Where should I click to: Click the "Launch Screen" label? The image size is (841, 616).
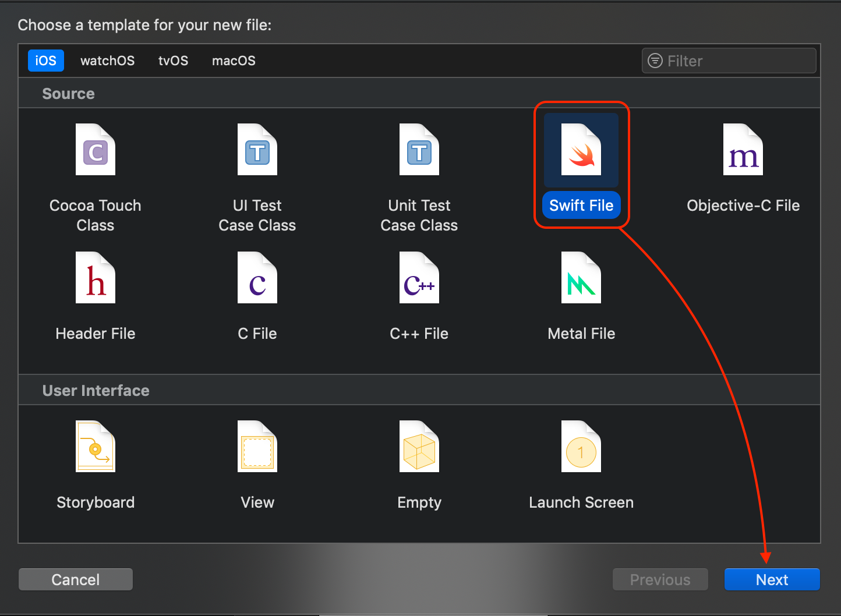pyautogui.click(x=581, y=502)
